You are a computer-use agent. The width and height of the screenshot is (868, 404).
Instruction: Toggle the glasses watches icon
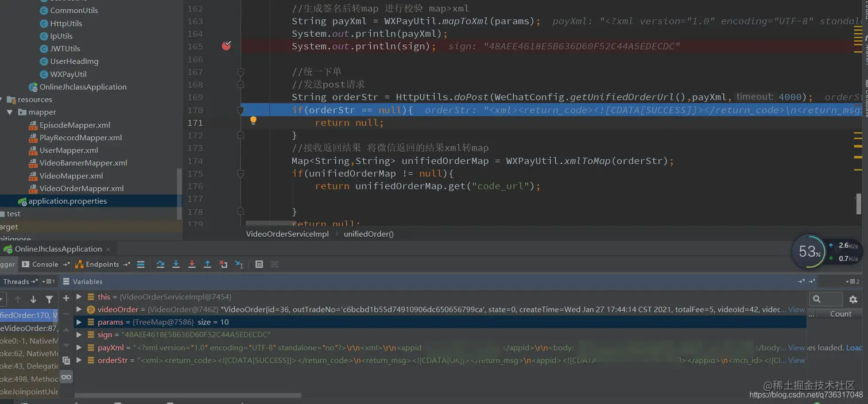pyautogui.click(x=66, y=378)
